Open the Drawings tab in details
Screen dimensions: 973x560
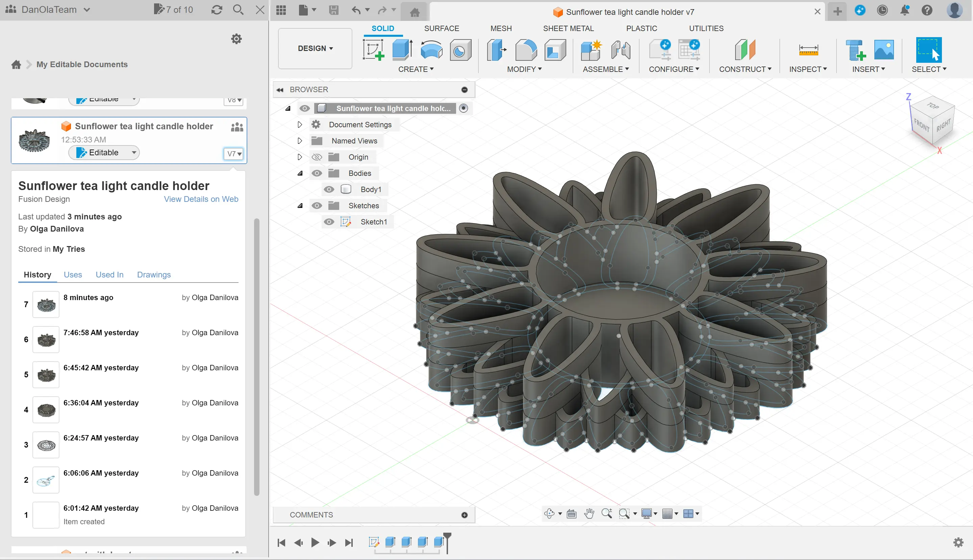(154, 275)
